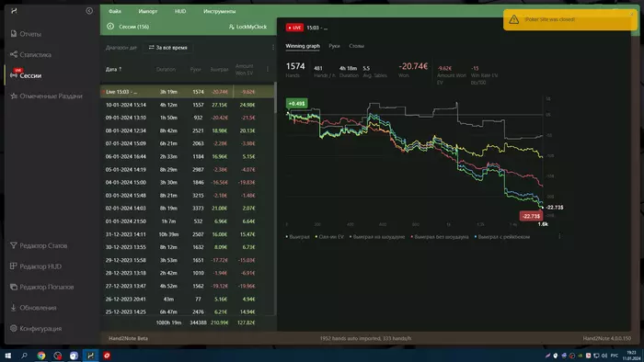The width and height of the screenshot is (644, 362).
Task: Open date range dropdown За все время
Action: point(167,48)
